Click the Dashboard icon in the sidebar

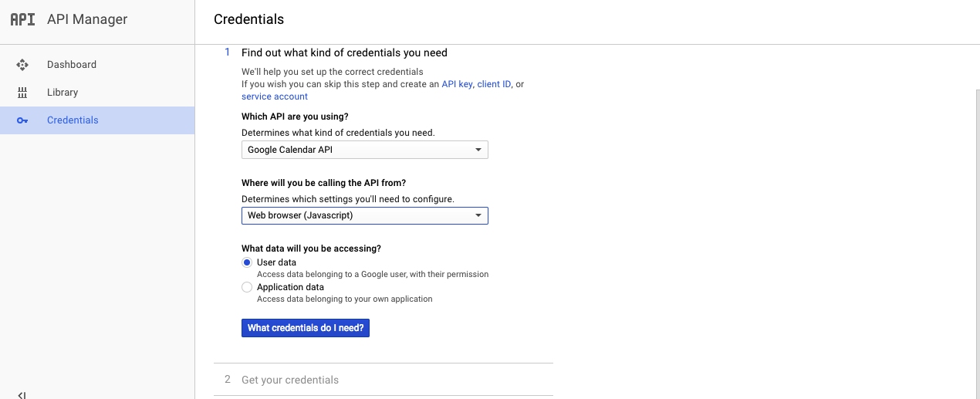pos(22,65)
